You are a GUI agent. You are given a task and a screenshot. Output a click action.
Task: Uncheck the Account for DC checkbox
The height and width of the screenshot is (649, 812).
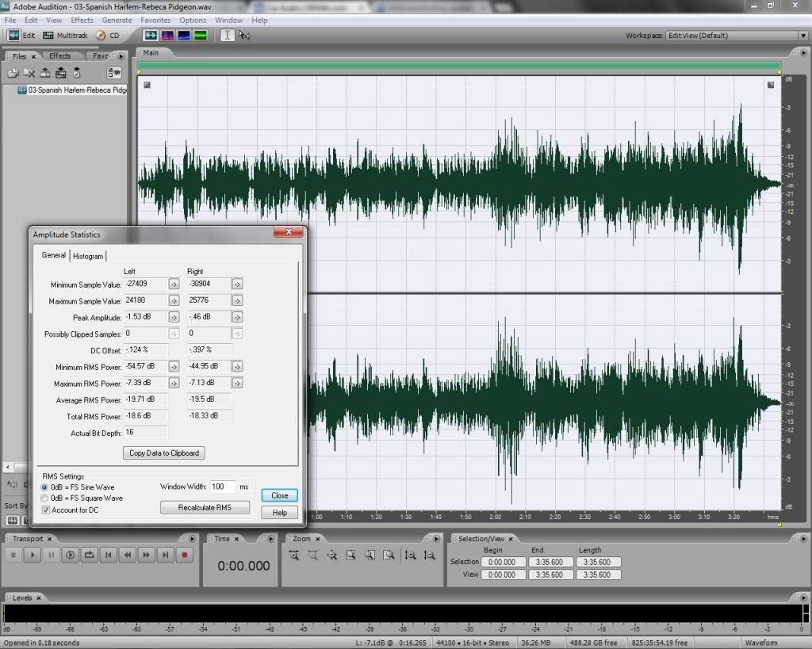click(x=45, y=510)
